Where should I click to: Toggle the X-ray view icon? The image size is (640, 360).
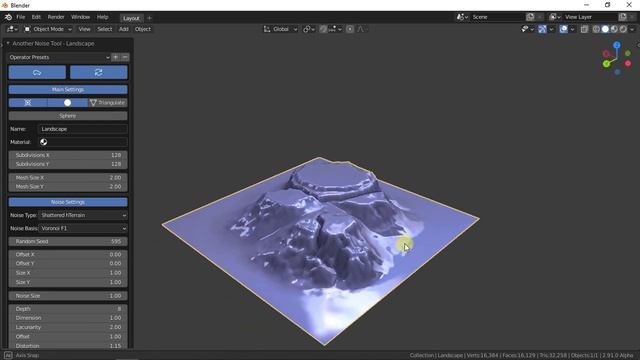584,29
